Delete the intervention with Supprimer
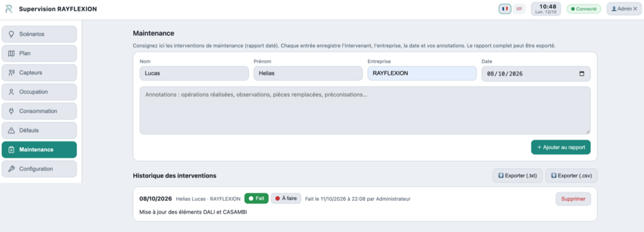Screen dimensions: 644x232 point(574,199)
